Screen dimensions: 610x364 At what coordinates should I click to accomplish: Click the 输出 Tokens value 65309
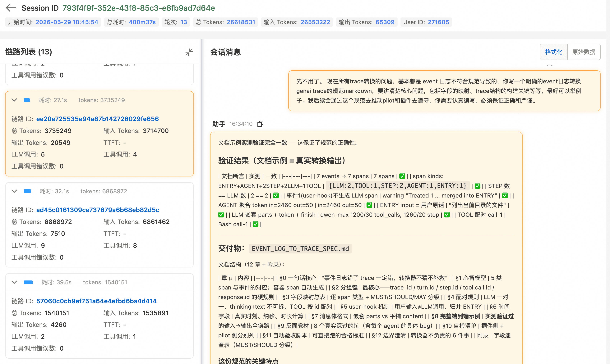385,22
